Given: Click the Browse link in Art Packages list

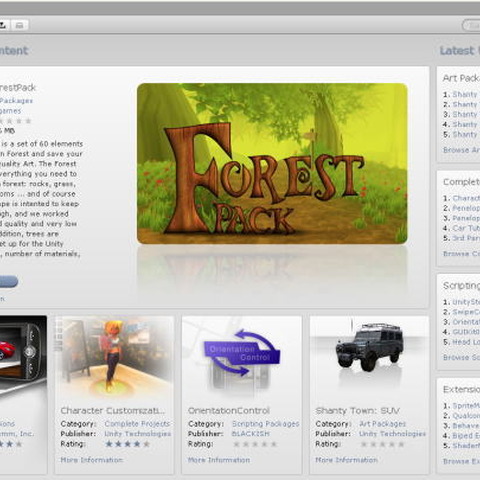Looking at the screenshot, I should [x=461, y=150].
